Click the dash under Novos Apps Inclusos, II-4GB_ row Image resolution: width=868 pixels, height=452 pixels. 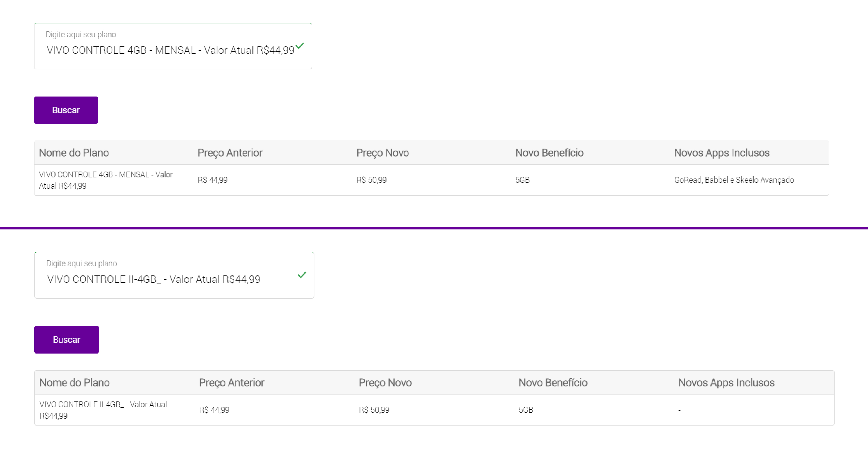680,410
